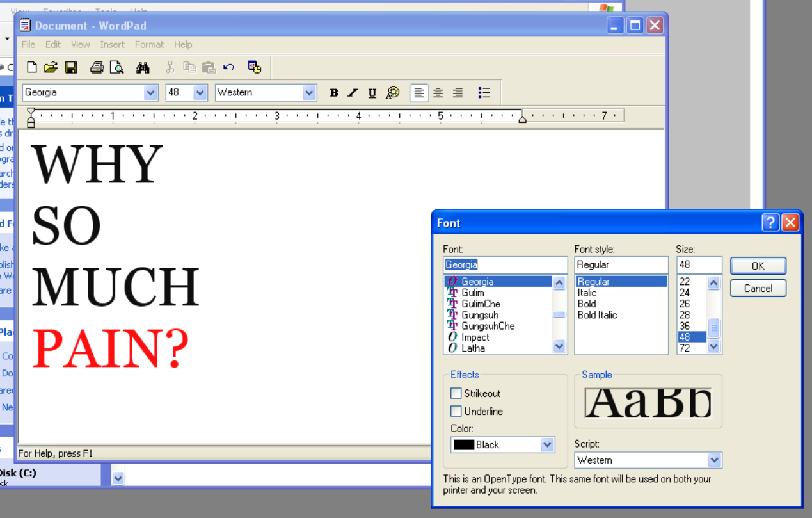Image resolution: width=812 pixels, height=518 pixels.
Task: Toggle Bullets list style icon
Action: point(484,93)
